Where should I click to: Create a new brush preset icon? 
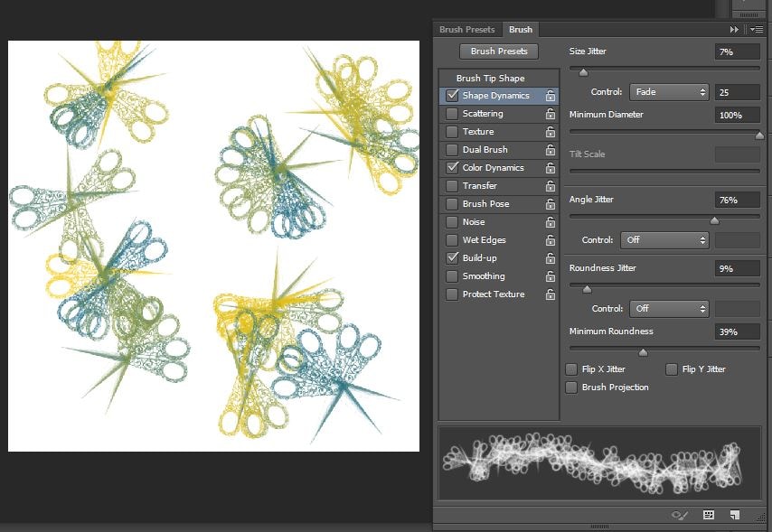click(735, 515)
